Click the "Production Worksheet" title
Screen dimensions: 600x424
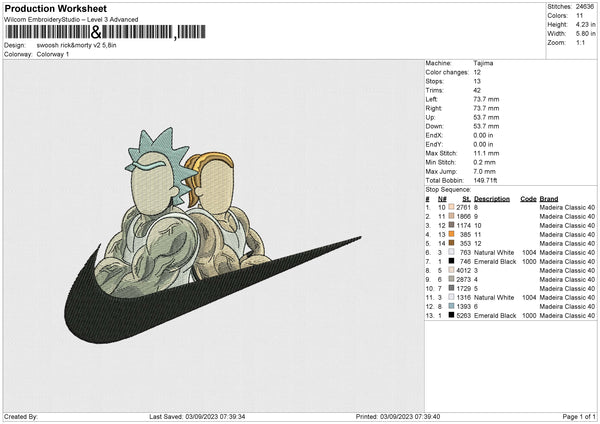pos(55,8)
